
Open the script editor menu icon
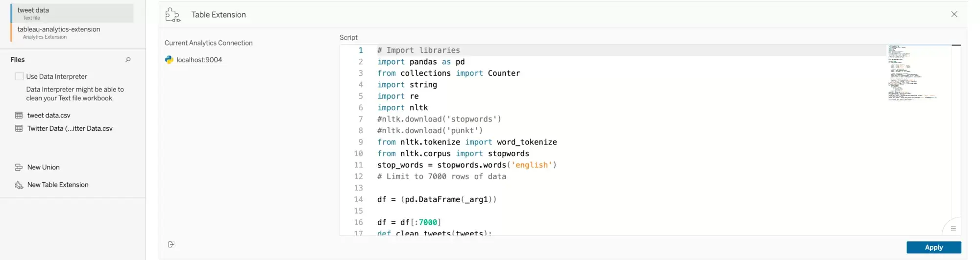(953, 228)
